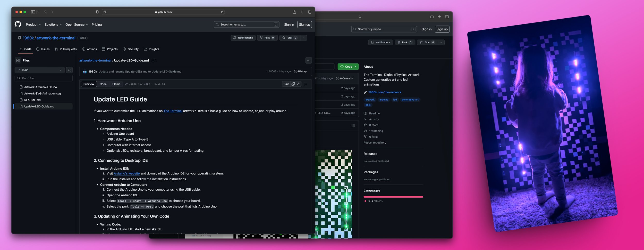The image size is (644, 250).
Task: Star the repository in the front window
Action: [290, 38]
